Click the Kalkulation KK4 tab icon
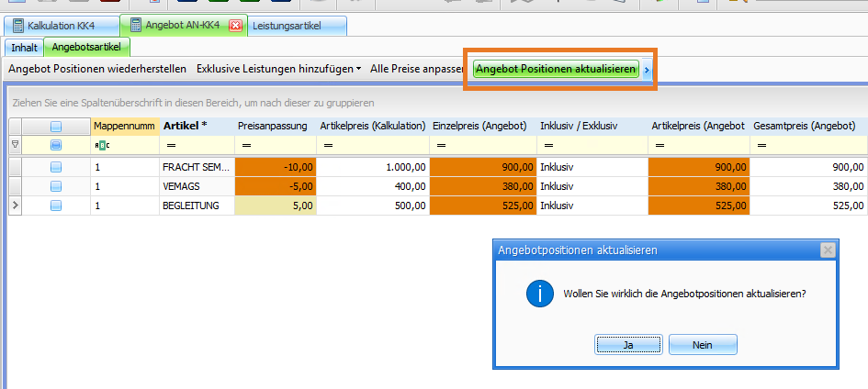868x389 pixels. pos(17,26)
